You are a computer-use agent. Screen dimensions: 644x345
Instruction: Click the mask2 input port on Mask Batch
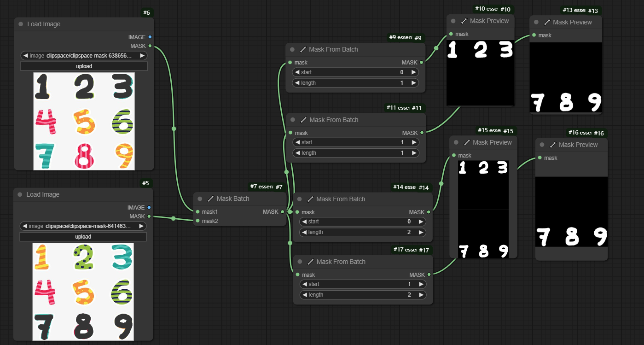tap(197, 221)
